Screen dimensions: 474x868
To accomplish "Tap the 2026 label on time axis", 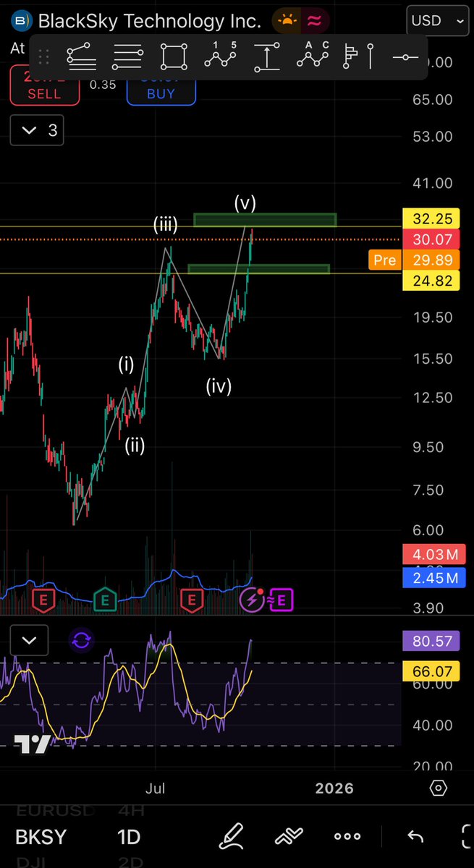I will pos(334,788).
